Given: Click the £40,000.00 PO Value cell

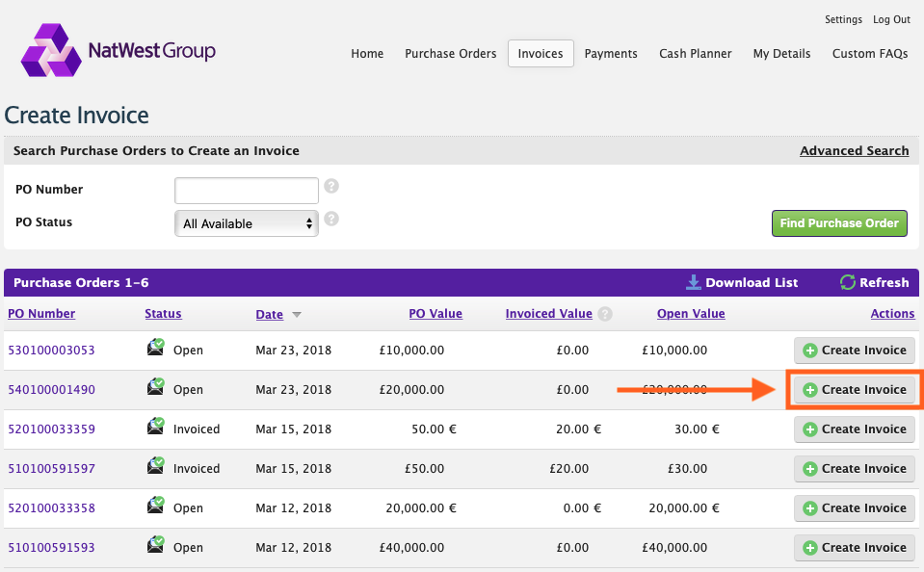Looking at the screenshot, I should 411,548.
